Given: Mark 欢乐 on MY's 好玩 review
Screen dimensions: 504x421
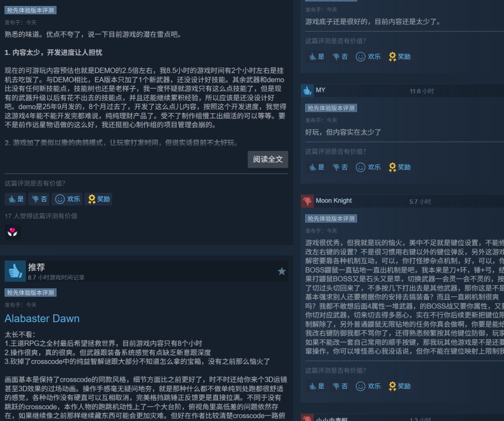Looking at the screenshot, I should coord(368,167).
